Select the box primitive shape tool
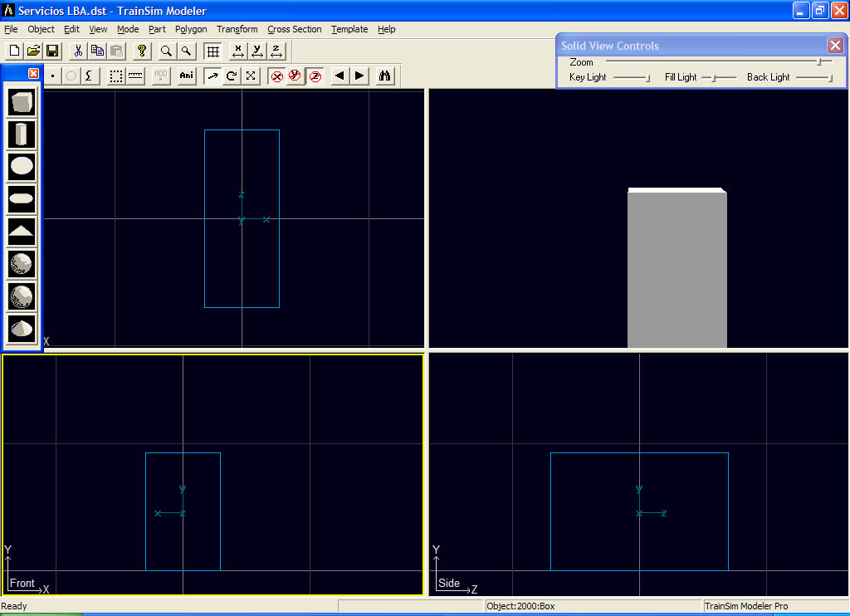This screenshot has height=616, width=850. tap(22, 103)
